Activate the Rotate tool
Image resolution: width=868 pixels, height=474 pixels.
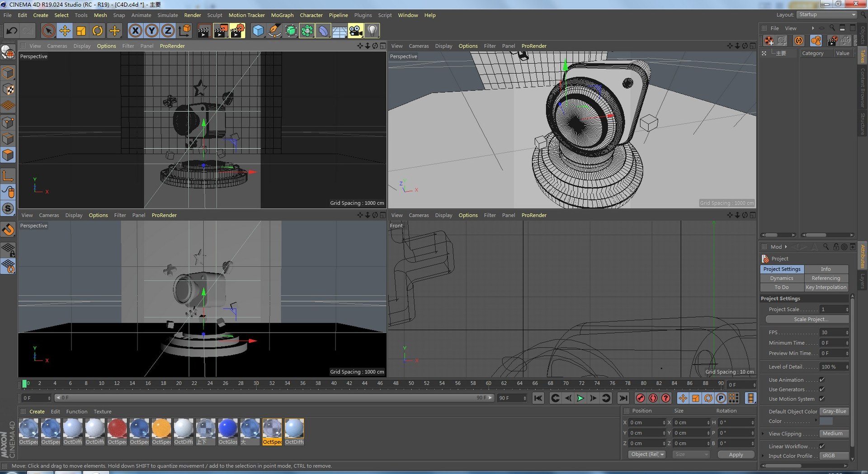97,31
